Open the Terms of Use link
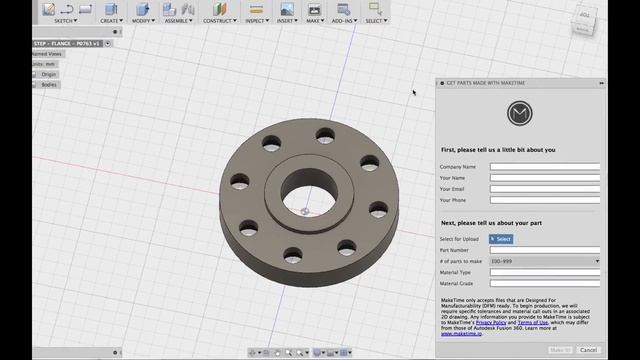Screen dimensions: 640x360 pos(533,322)
